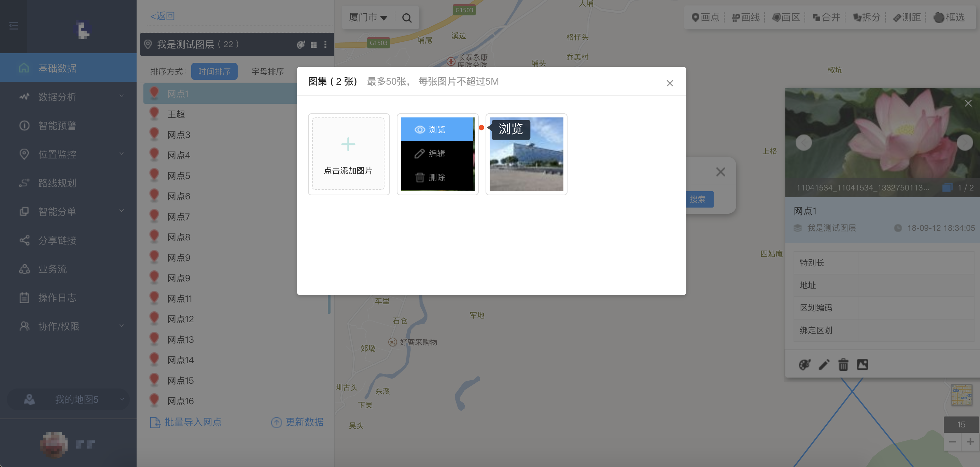Screen dimensions: 980x467
Task: Click 批量导入网点 link
Action: (x=186, y=422)
